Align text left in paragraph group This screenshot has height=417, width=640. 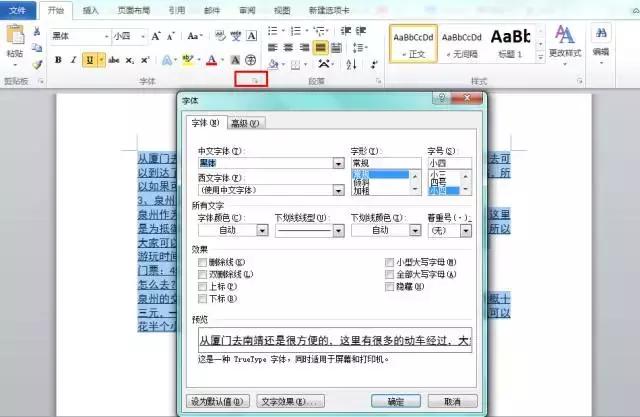click(273, 48)
